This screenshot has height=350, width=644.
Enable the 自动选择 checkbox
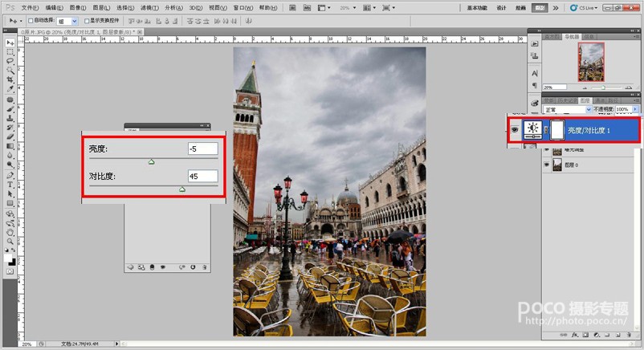pos(31,21)
